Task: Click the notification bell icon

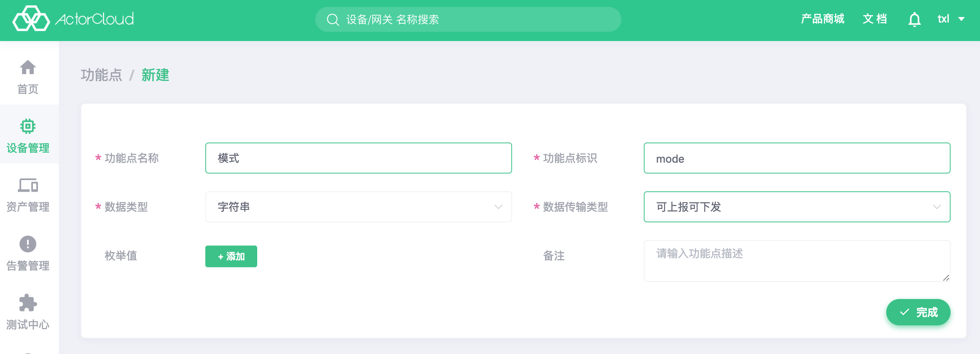Action: (x=915, y=19)
